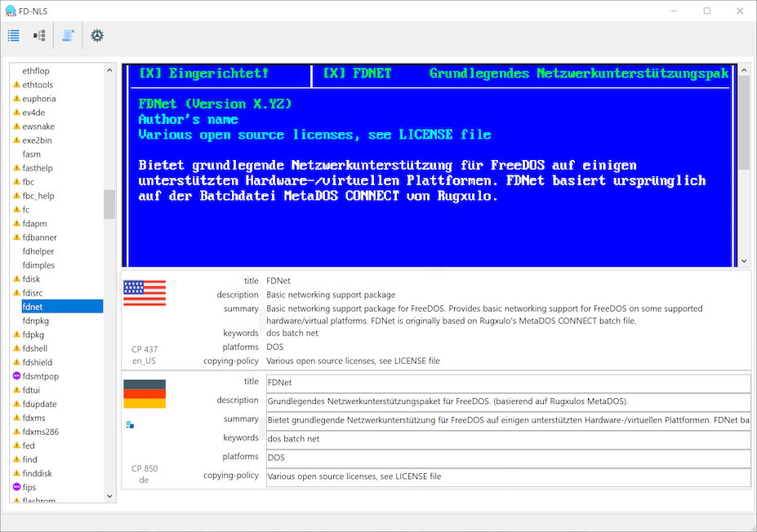Click the list view toolbar icon
The image size is (757, 532).
coord(14,36)
